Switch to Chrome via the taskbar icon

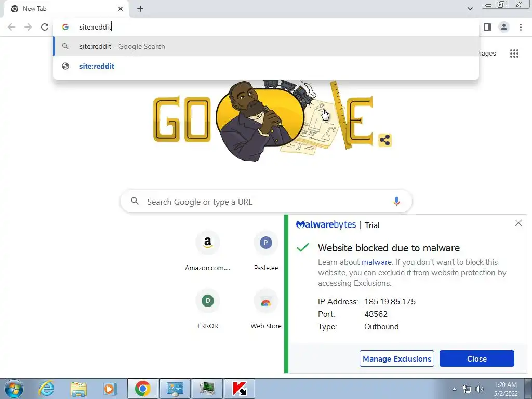pos(142,389)
